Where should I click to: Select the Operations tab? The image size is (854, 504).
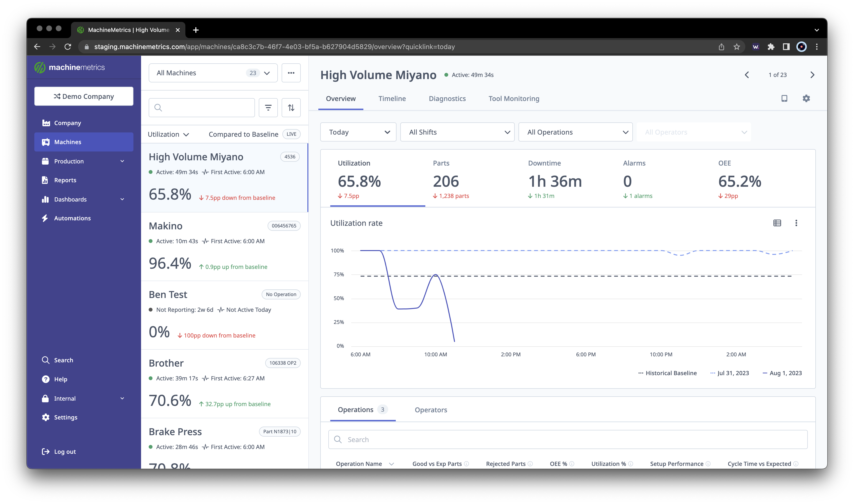[x=362, y=410]
